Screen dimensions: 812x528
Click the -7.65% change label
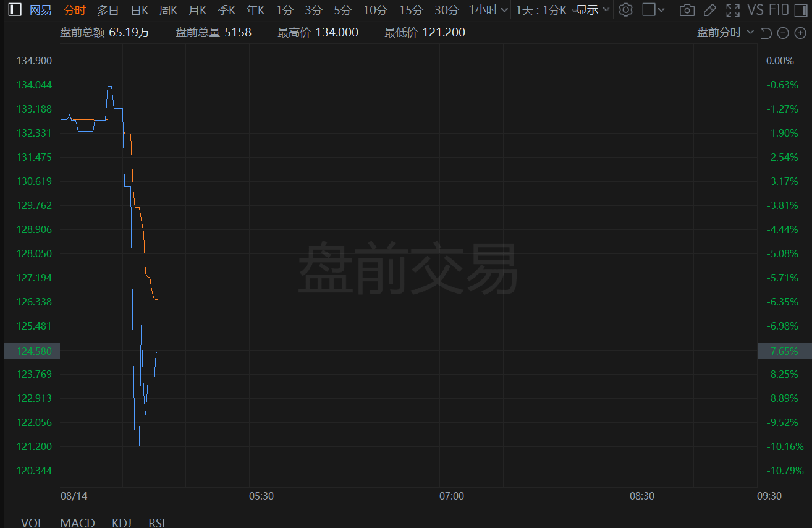click(785, 351)
